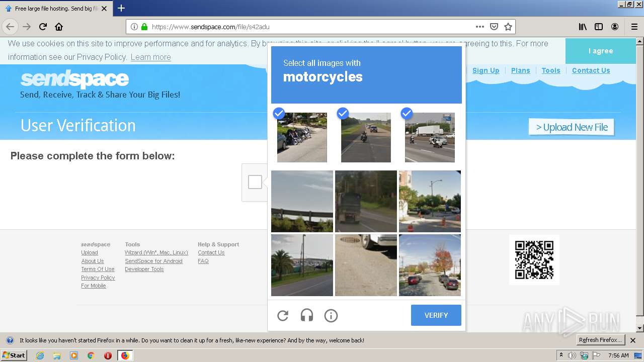Viewport: 644px width, 362px height.
Task: Get a new captcha challenge
Action: point(283,316)
